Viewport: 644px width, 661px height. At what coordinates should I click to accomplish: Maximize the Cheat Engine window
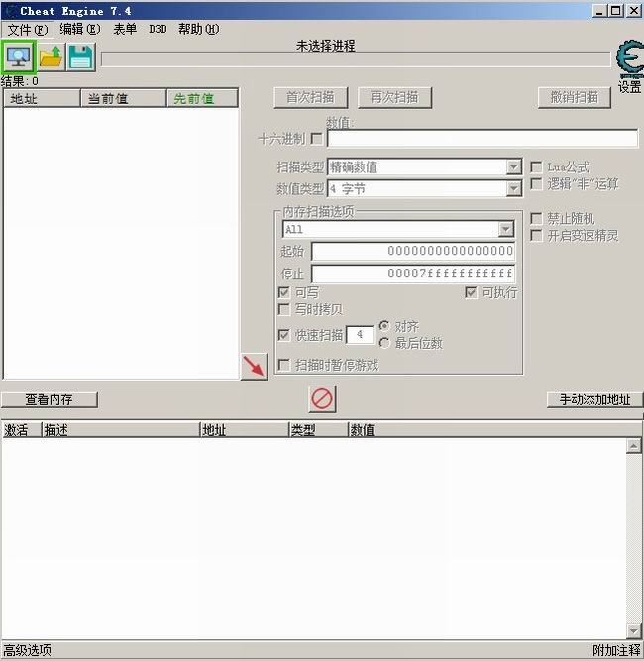click(x=616, y=11)
